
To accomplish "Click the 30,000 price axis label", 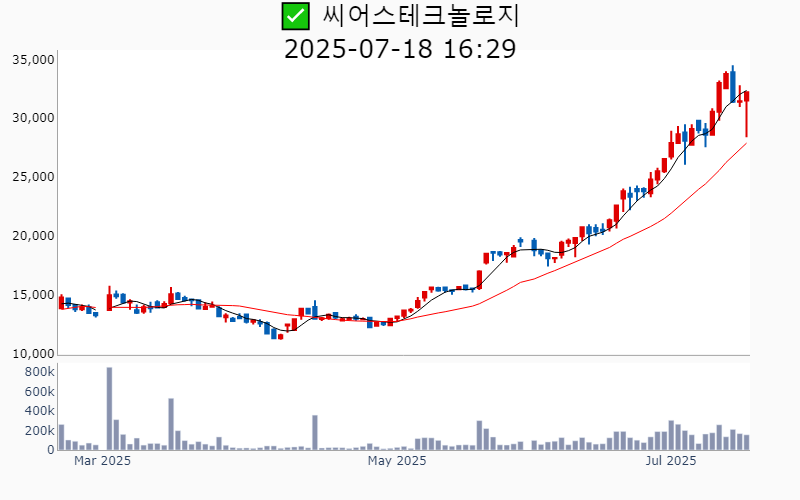I will click(x=33, y=118).
